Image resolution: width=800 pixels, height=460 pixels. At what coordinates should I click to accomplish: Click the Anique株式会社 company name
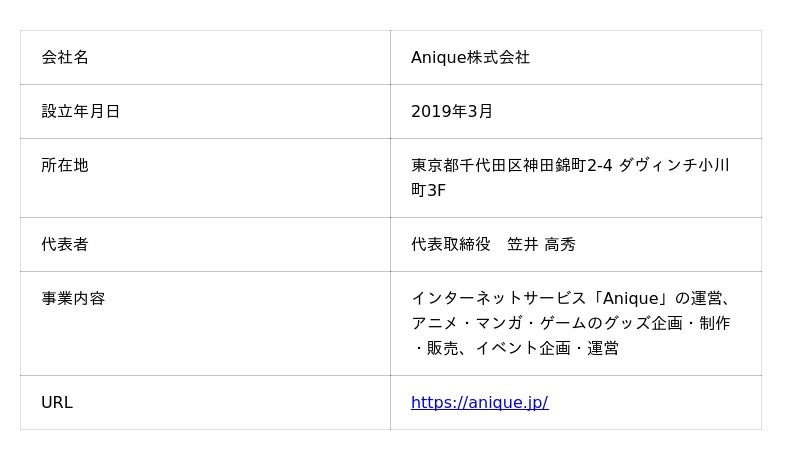pyautogui.click(x=470, y=58)
